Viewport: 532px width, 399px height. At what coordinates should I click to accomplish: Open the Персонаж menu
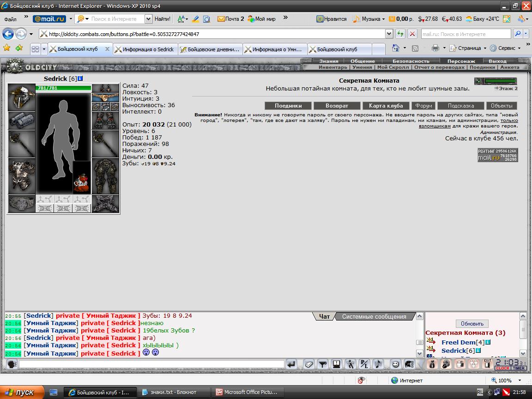(x=461, y=61)
